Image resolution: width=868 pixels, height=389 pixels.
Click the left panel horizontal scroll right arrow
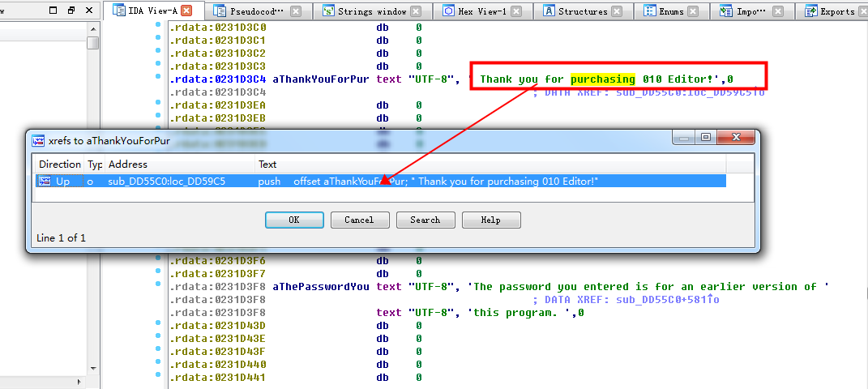click(81, 382)
